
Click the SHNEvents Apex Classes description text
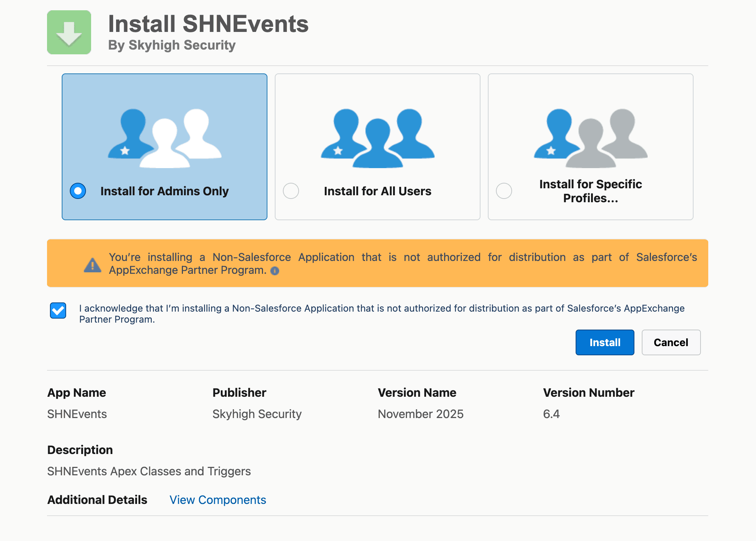(149, 471)
